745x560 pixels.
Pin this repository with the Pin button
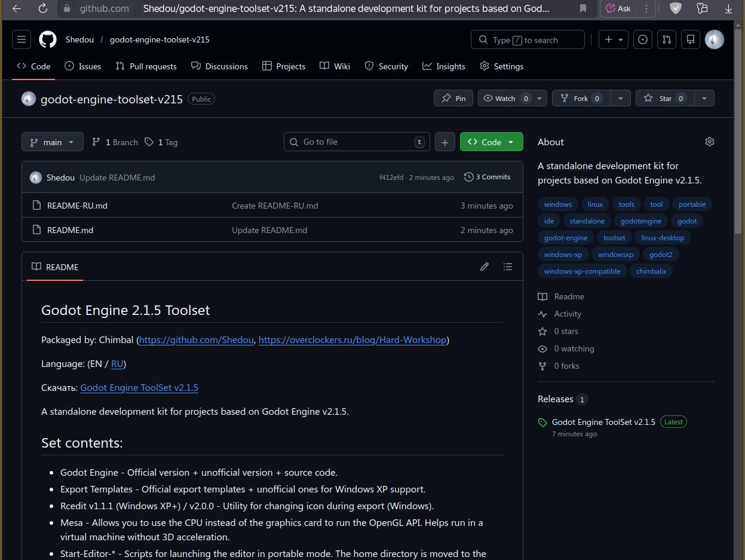[453, 98]
